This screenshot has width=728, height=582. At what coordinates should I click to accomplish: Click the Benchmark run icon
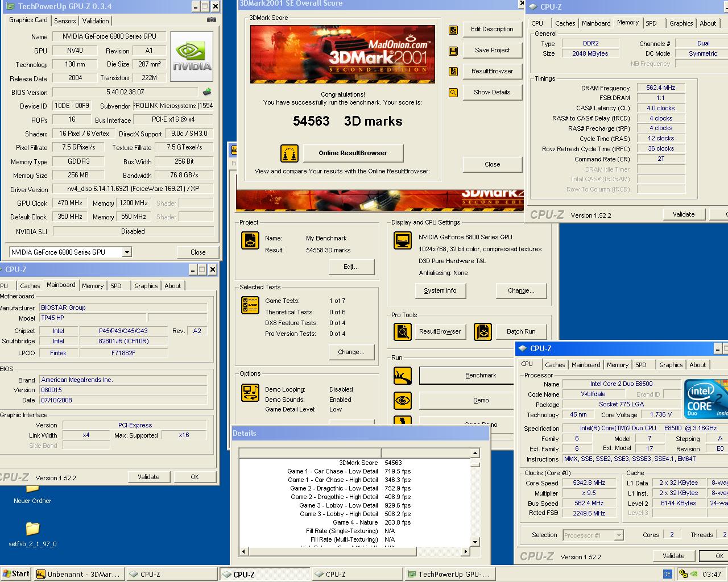click(403, 376)
